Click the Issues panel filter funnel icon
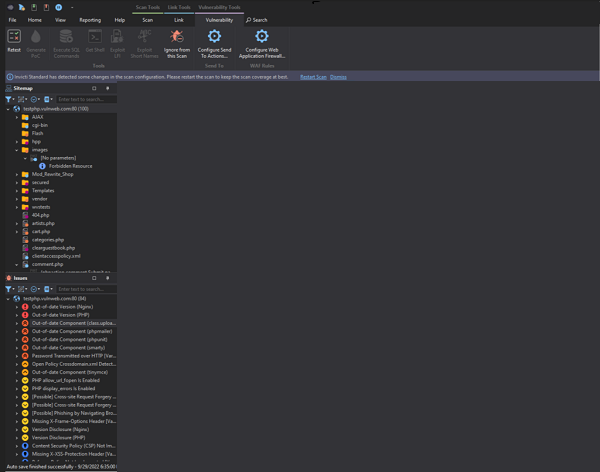 coord(9,289)
